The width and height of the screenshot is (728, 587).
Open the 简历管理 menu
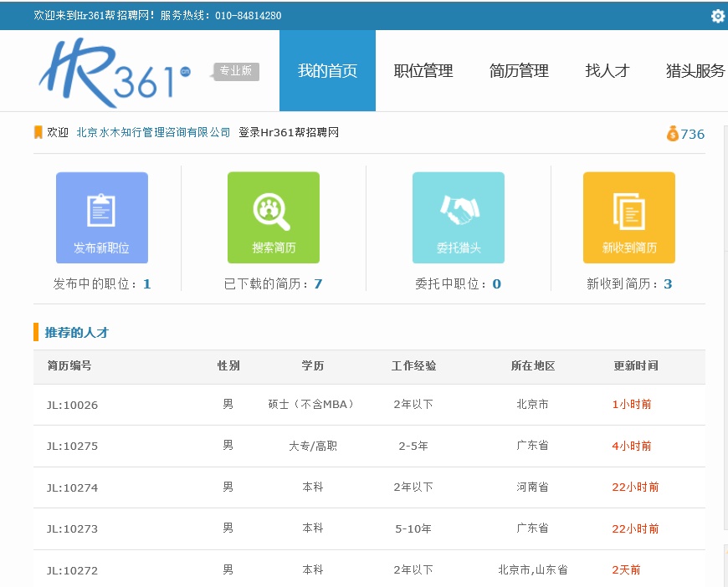tap(519, 70)
